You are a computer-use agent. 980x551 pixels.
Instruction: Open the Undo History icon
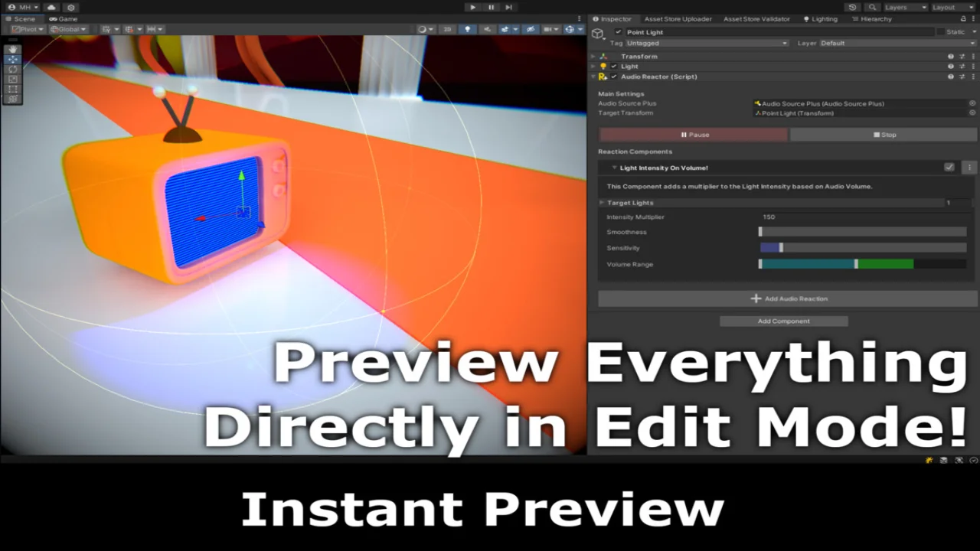coord(853,7)
